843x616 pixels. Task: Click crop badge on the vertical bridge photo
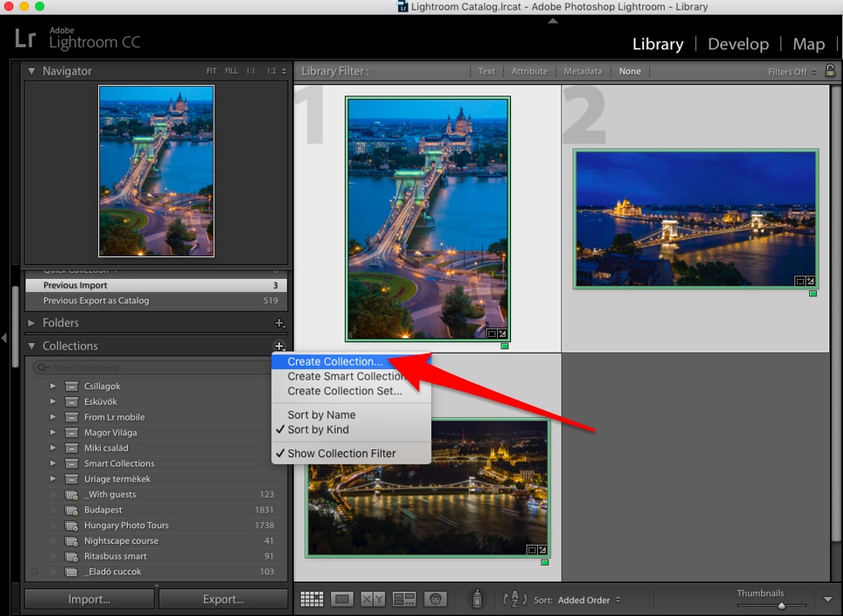(x=491, y=334)
